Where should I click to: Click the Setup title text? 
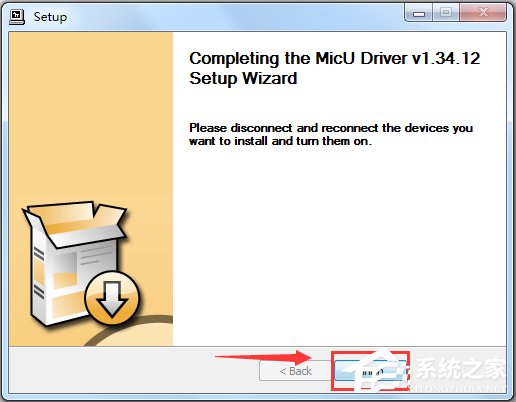pos(50,17)
